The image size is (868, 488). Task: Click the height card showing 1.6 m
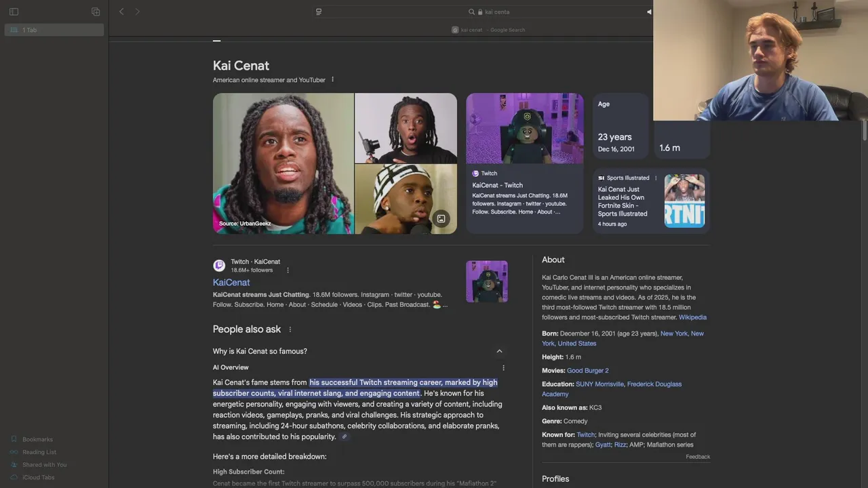(682, 140)
